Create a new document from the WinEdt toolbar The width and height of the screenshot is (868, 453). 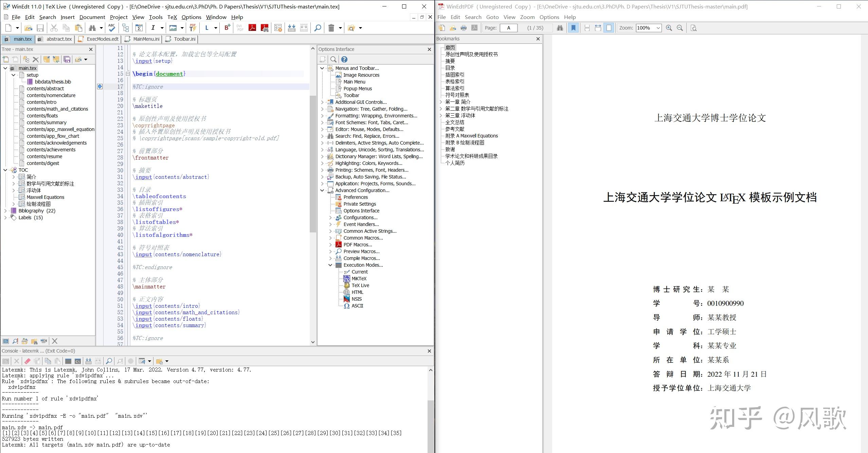[8, 28]
